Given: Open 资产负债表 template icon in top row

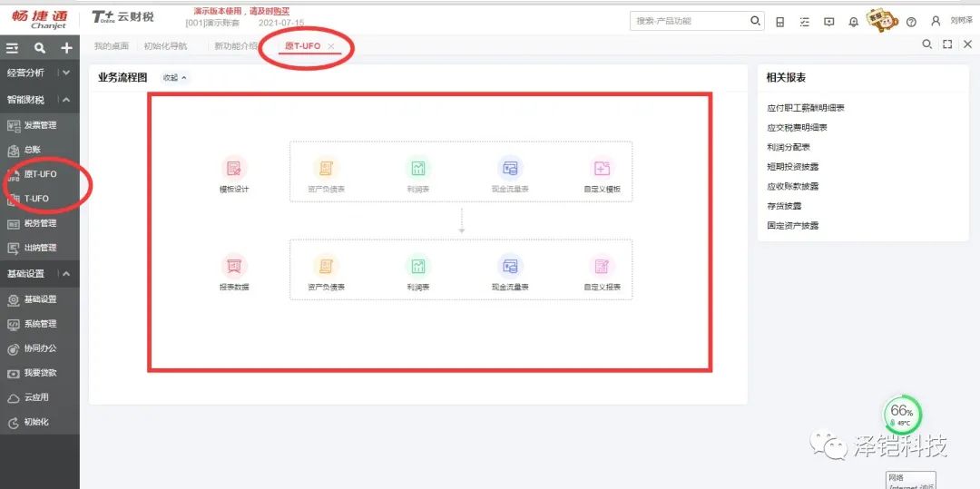Looking at the screenshot, I should (327, 168).
